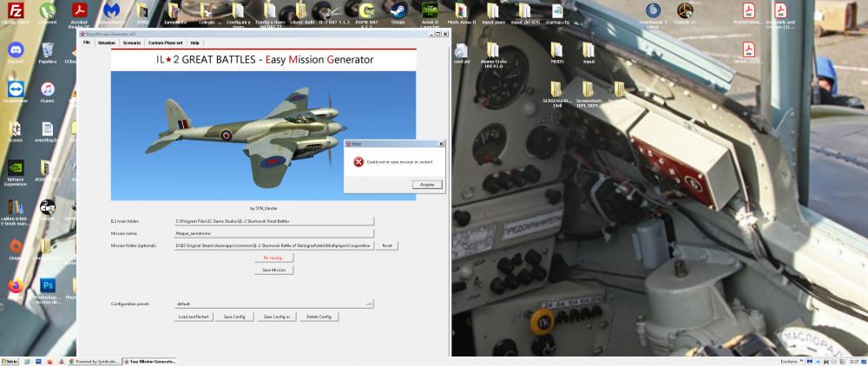The height and width of the screenshot is (366, 868).
Task: Open the FileZilla Client desktop icon
Action: pyautogui.click(x=16, y=12)
